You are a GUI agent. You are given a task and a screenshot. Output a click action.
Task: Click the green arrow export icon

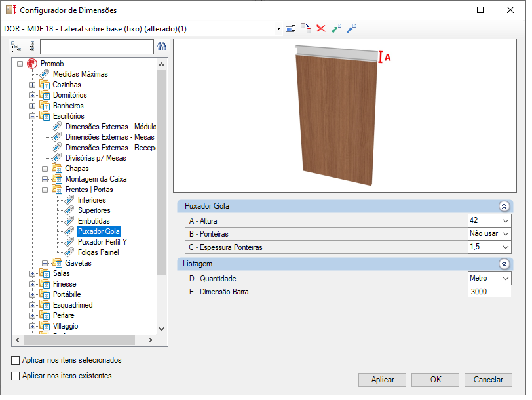[x=336, y=28]
